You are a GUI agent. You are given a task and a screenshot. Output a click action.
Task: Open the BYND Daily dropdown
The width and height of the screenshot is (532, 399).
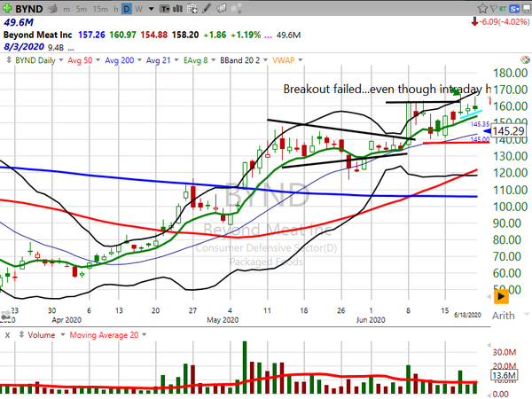click(x=38, y=61)
